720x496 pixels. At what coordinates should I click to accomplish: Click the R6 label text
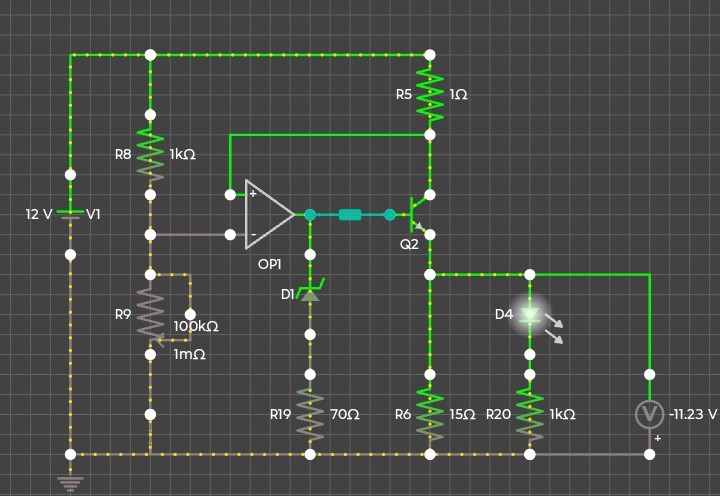pos(403,414)
